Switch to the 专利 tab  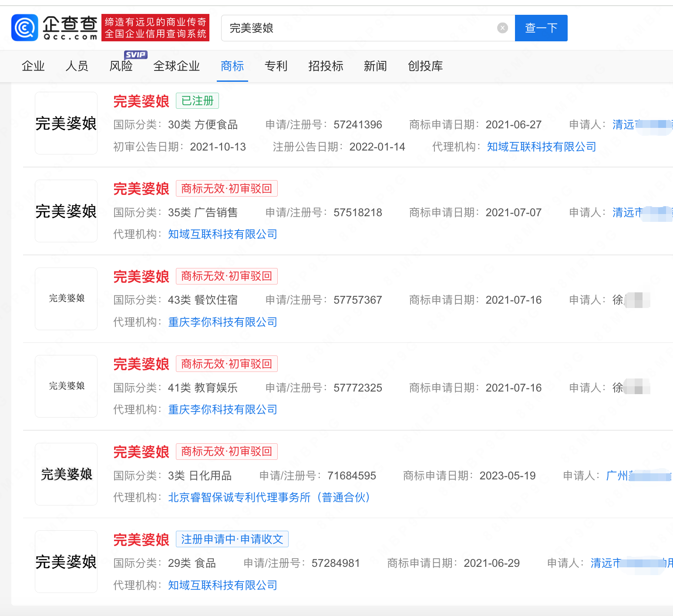[x=276, y=66]
